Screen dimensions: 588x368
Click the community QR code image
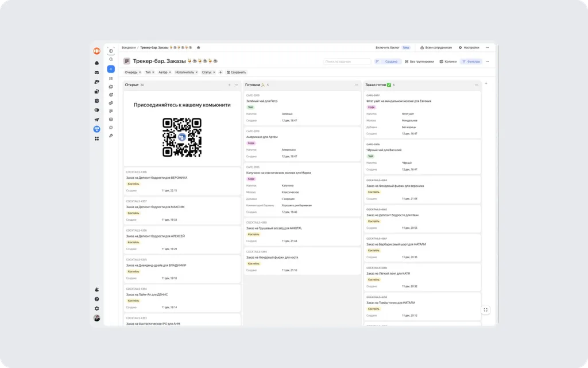click(182, 137)
